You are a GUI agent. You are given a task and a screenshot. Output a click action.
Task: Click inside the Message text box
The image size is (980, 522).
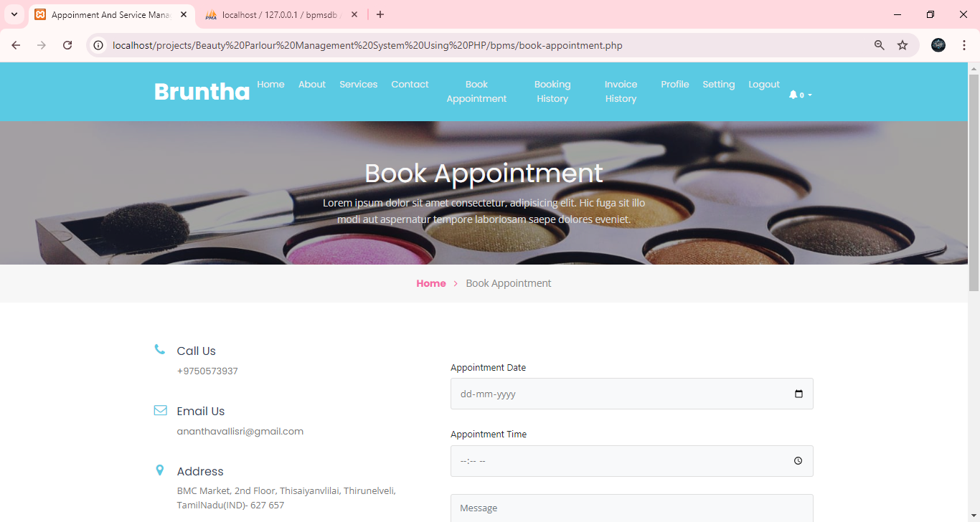[x=631, y=508]
